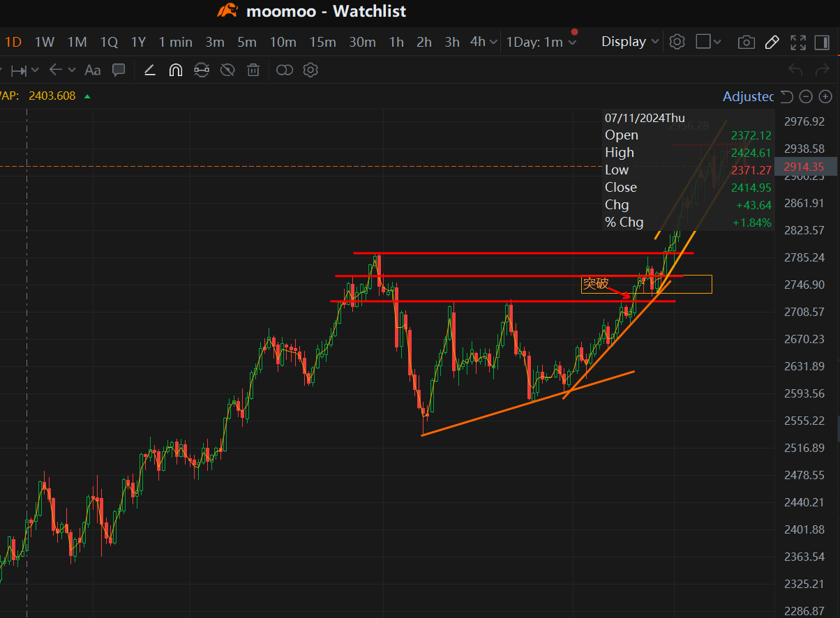
Task: Zoom out with the minus circle icon
Action: (806, 96)
